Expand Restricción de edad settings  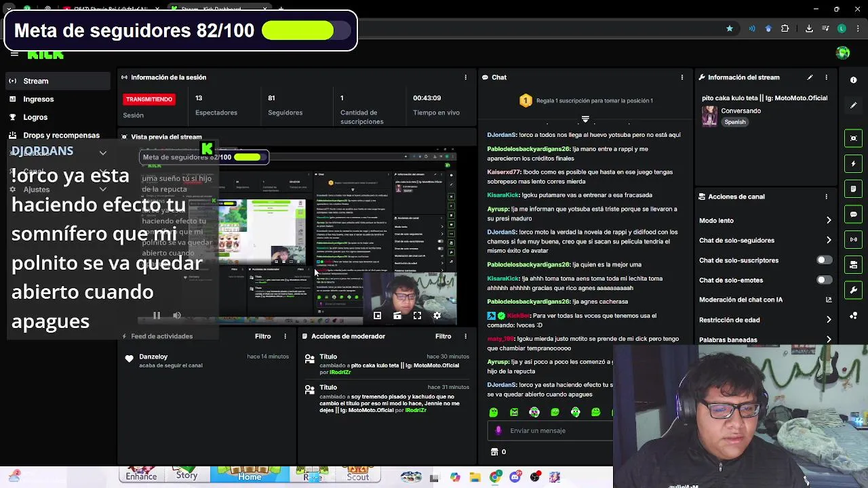point(829,320)
